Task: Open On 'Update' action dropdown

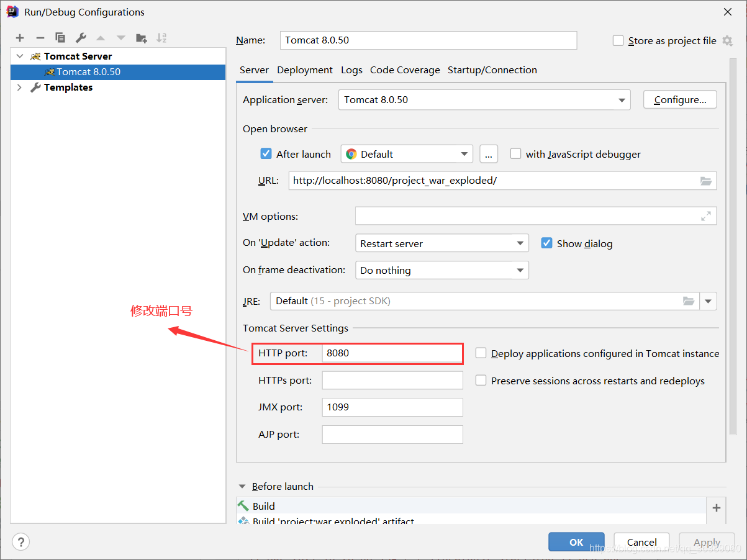Action: point(442,243)
